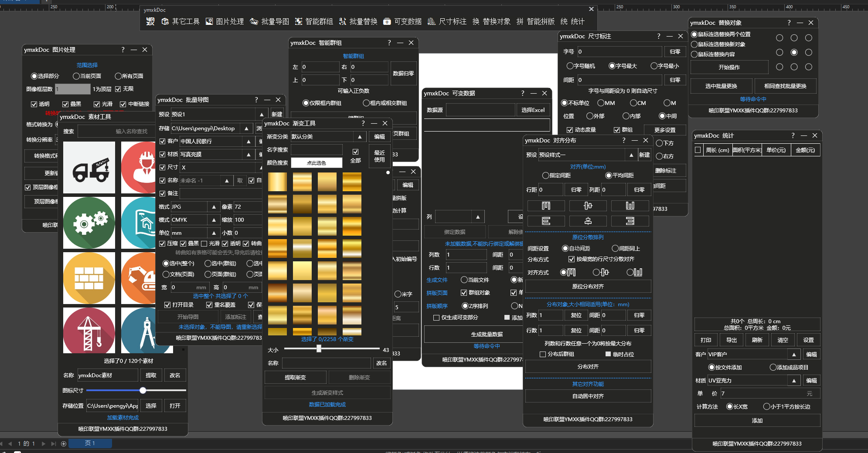Select the green gears material icon
This screenshot has height=453, width=868.
pos(89,223)
